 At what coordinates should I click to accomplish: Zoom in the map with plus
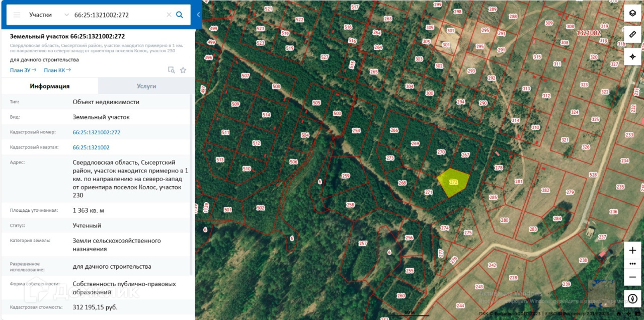632,251
